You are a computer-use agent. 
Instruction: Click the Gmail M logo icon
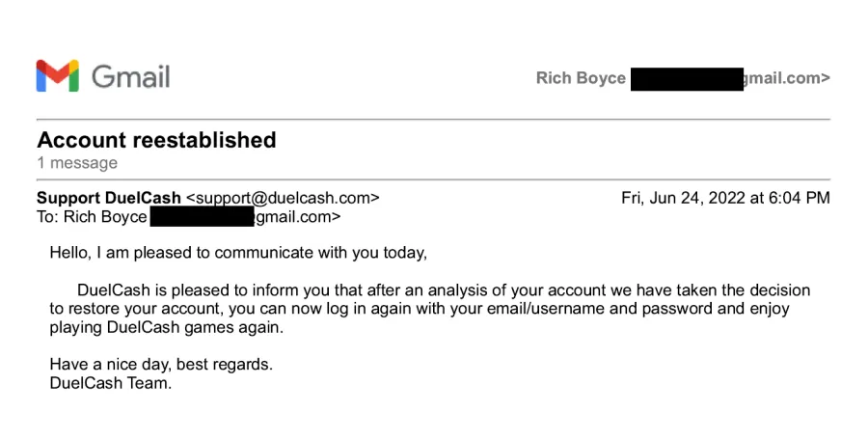(58, 76)
